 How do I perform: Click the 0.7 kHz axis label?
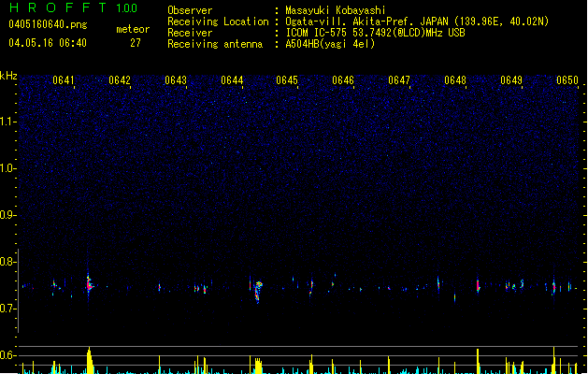[7, 309]
